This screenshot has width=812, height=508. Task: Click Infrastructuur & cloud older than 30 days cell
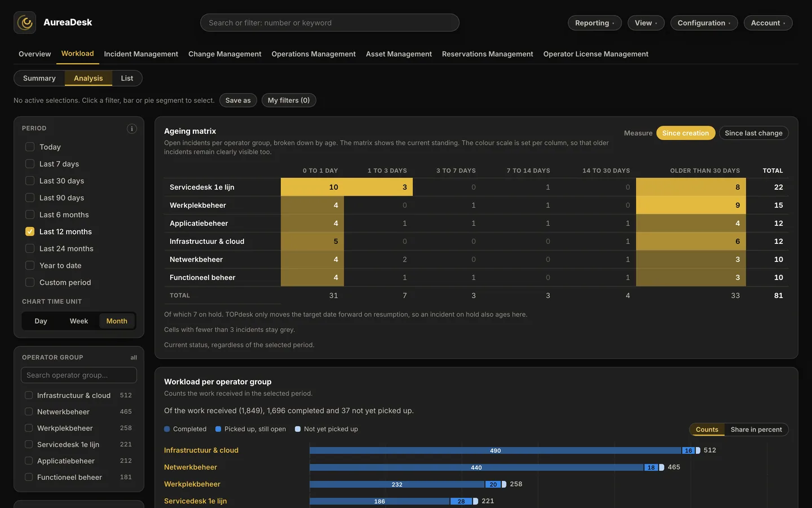coord(691,241)
